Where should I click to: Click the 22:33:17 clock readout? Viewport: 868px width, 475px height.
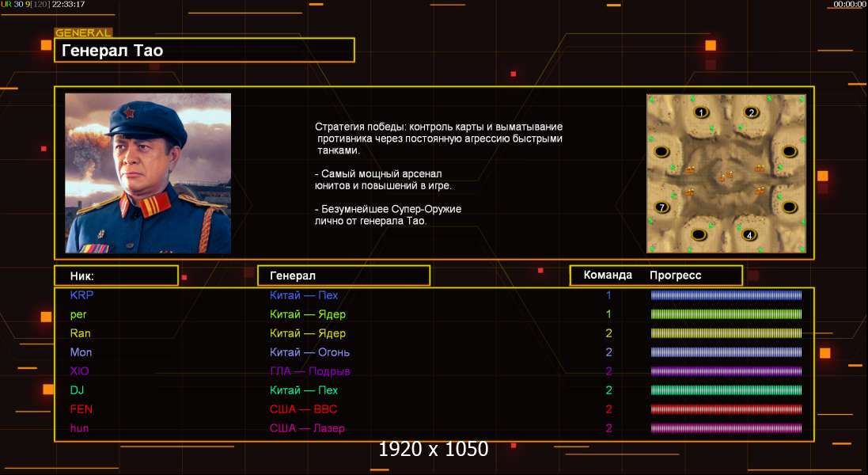(x=69, y=5)
